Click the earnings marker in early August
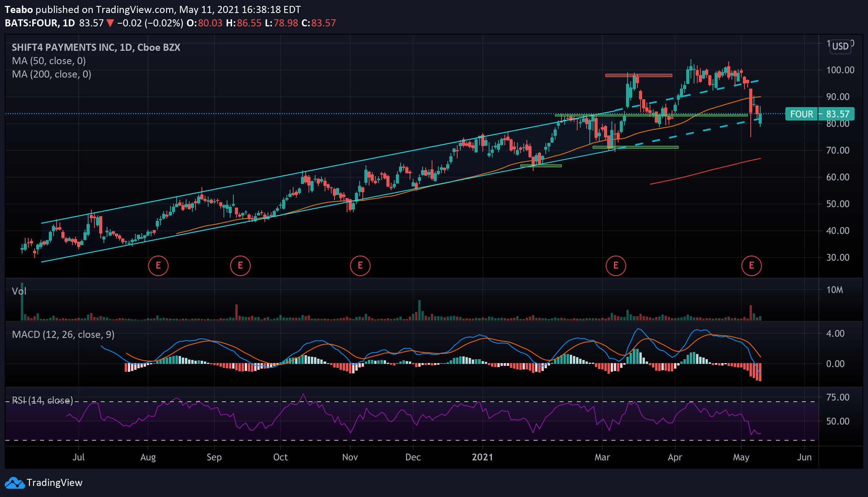Screen dimensions: 868x497 tap(158, 265)
